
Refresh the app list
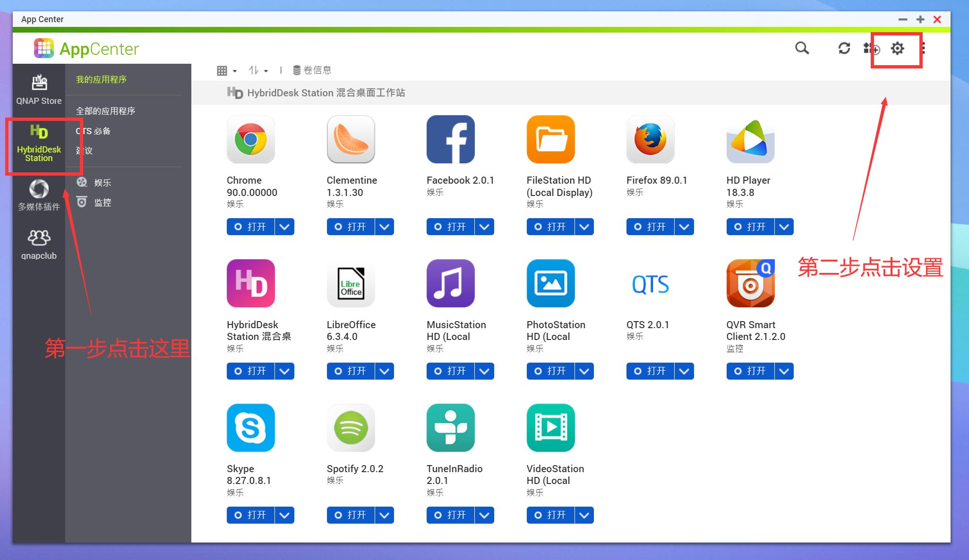(844, 48)
